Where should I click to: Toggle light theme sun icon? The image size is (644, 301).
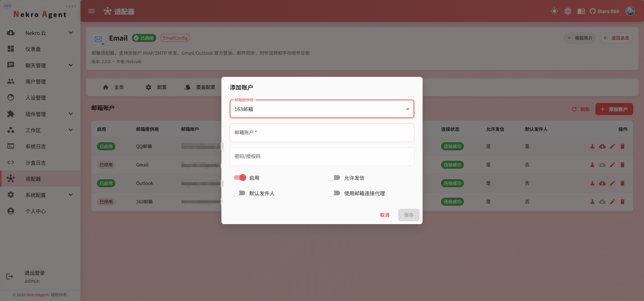(x=554, y=11)
